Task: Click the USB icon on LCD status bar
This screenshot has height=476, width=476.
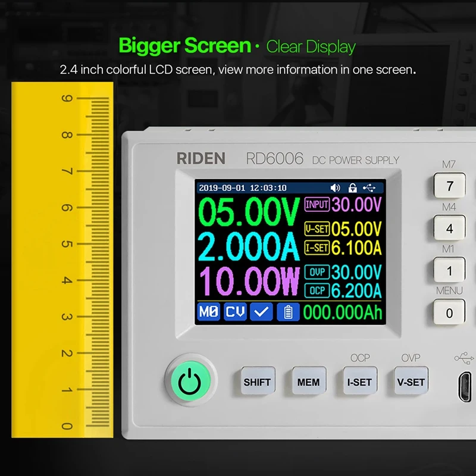Action: click(369, 188)
